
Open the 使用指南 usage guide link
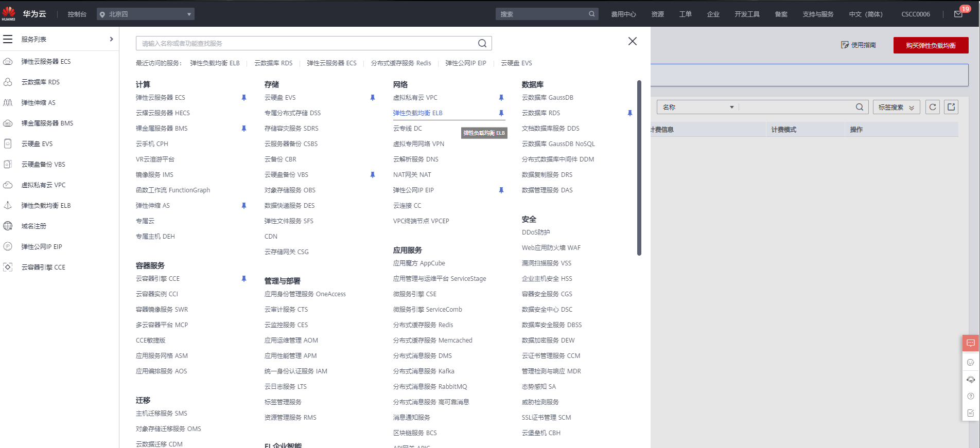click(859, 45)
